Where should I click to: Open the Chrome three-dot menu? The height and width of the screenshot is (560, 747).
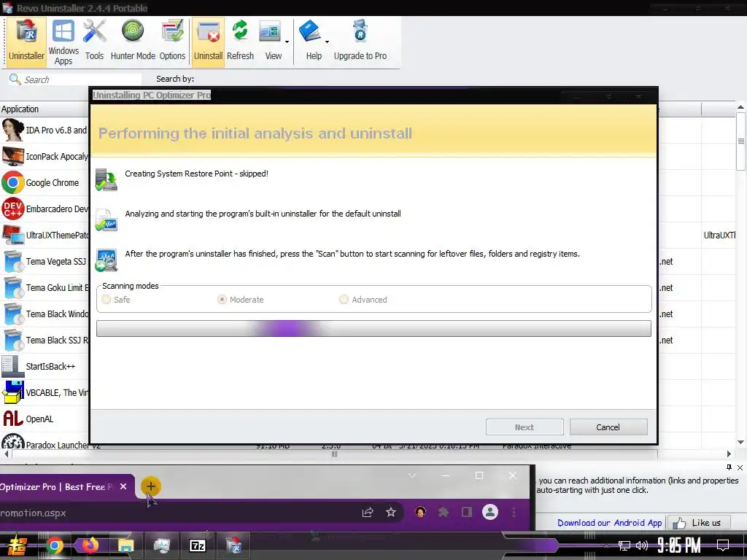(x=514, y=513)
